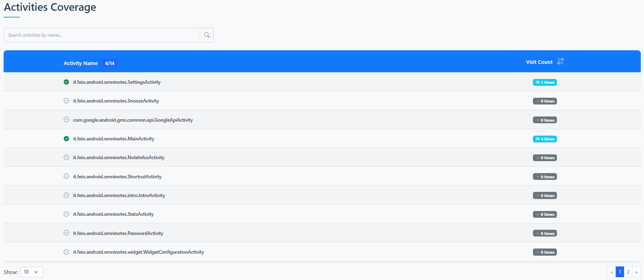The image size is (644, 280).
Task: Click the Visit Count sort arrows icon
Action: [x=560, y=61]
